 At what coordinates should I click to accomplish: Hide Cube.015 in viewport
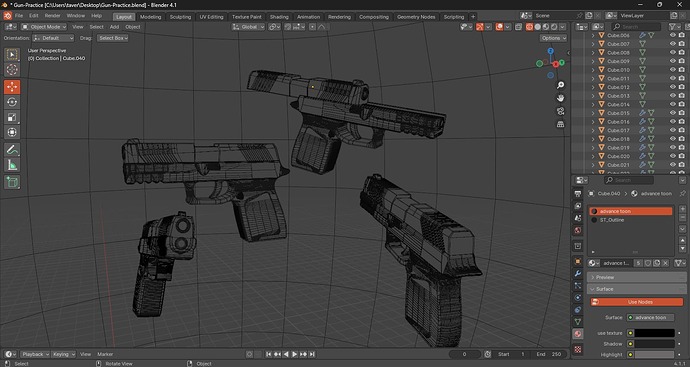click(672, 113)
